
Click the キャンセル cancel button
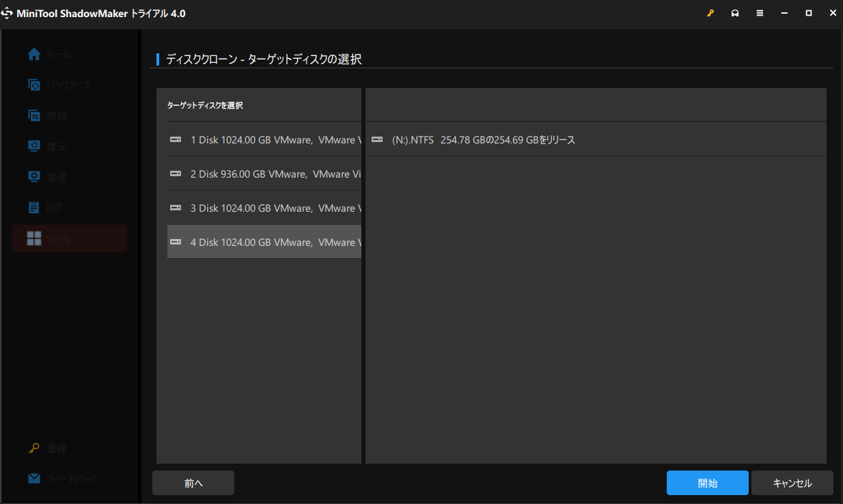pos(792,483)
